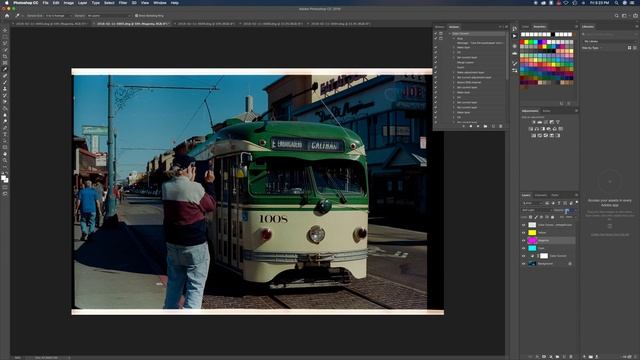Click lock icon on Background layer

[570, 264]
